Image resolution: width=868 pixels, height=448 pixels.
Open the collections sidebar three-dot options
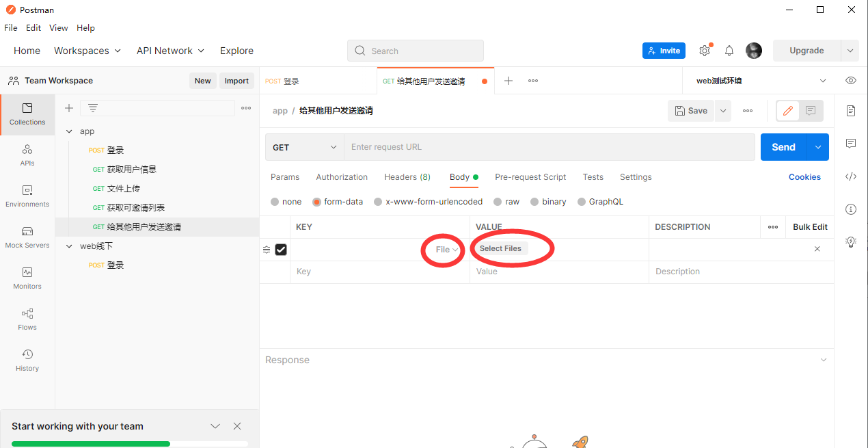point(246,108)
